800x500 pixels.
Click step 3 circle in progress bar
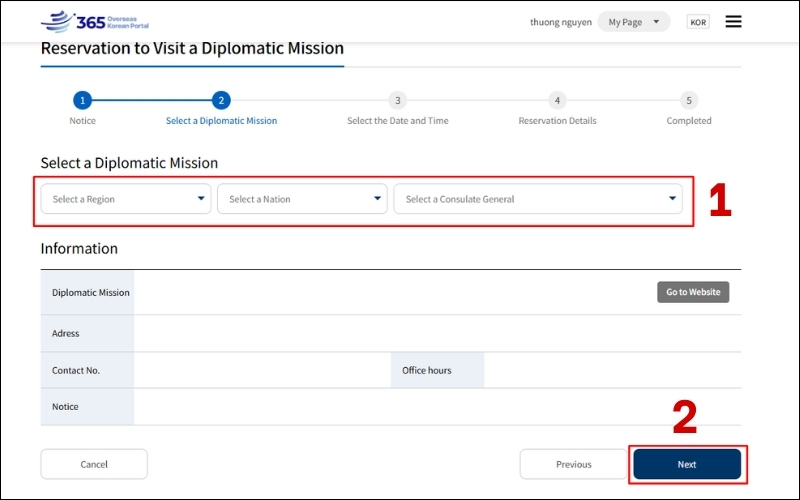click(x=397, y=101)
